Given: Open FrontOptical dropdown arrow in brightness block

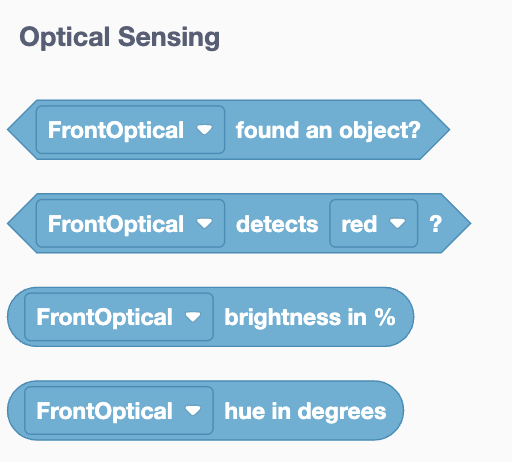Looking at the screenshot, I should (x=193, y=317).
